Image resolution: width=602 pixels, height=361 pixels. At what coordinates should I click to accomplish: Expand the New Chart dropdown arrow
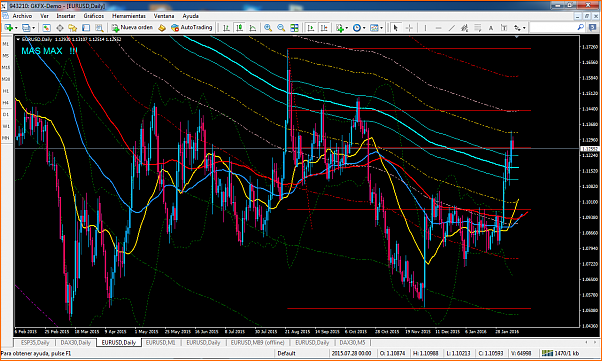[x=16, y=28]
